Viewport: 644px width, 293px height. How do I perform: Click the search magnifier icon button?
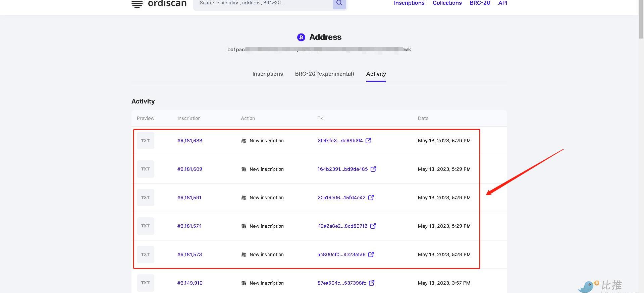pos(339,3)
